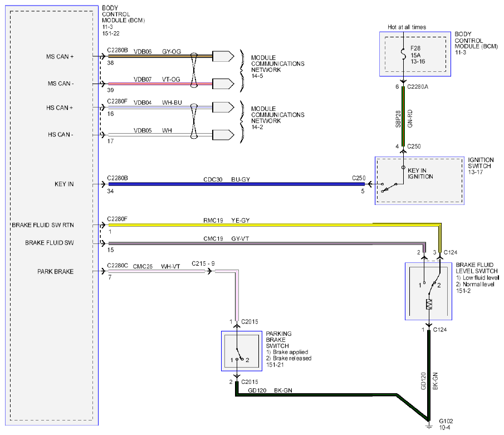This screenshot has height=435, width=504.
Task: Select the MS CAN + pin label
Action: 60,57
